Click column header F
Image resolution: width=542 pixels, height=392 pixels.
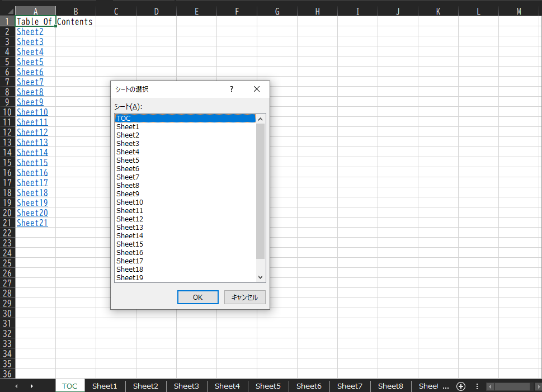click(237, 11)
